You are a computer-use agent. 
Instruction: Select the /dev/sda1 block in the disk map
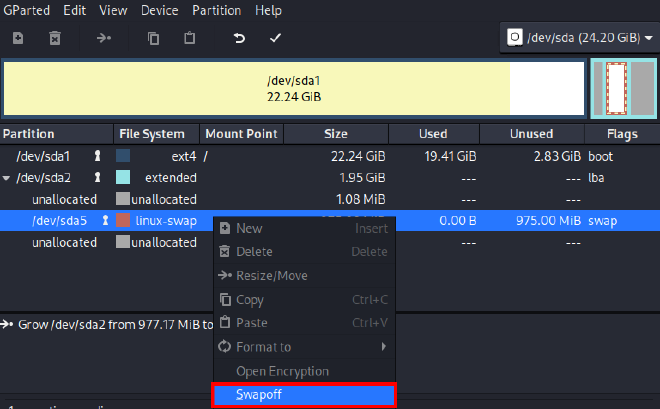[256, 88]
